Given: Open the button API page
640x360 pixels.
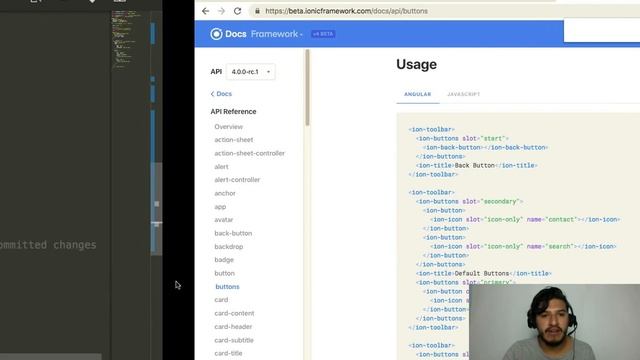Looking at the screenshot, I should coord(224,273).
